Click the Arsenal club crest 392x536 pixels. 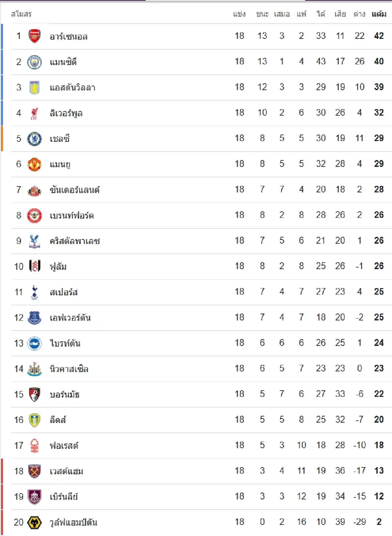pos(34,36)
